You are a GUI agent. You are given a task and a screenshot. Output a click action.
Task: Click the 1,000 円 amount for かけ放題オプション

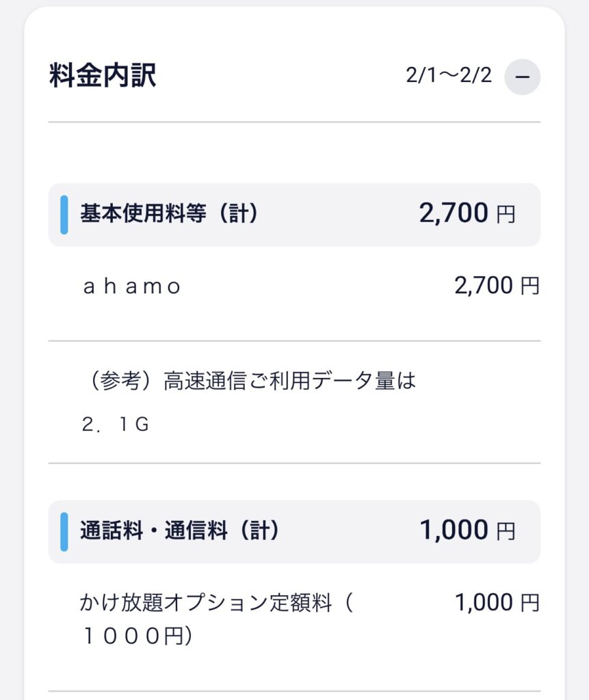[483, 603]
